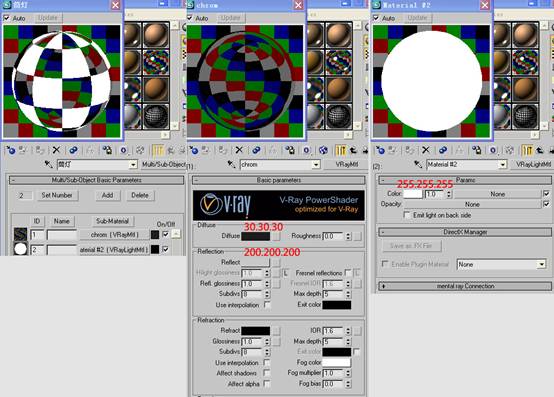Select the wireframe sphere material slot thumbnail
554x397 pixels.
pyautogui.click(x=156, y=116)
